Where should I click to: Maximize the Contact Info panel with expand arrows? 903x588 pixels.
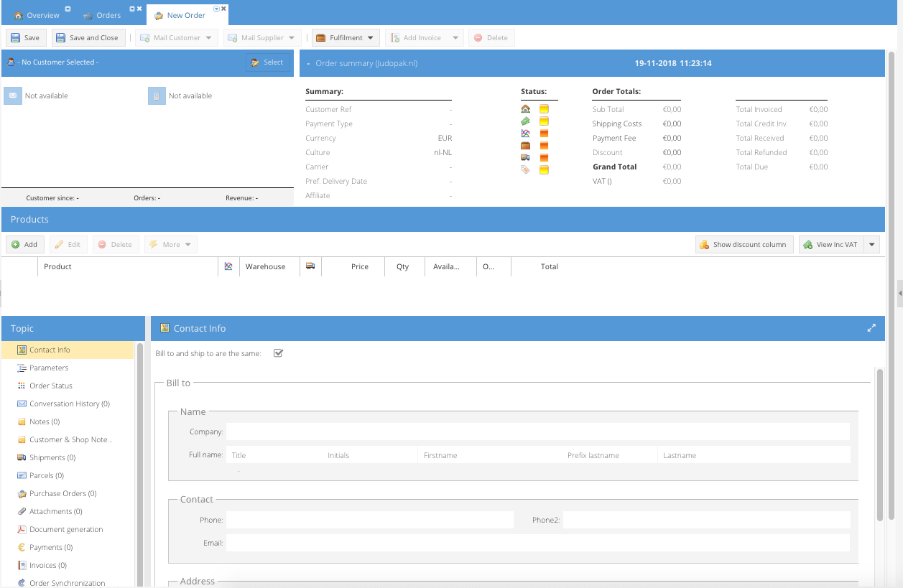click(x=871, y=328)
